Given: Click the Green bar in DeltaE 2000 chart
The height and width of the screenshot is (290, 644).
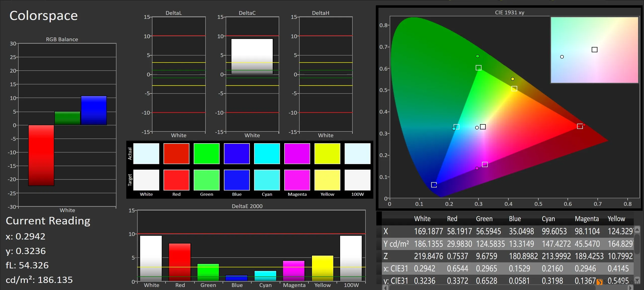Looking at the screenshot, I should click(x=208, y=272).
